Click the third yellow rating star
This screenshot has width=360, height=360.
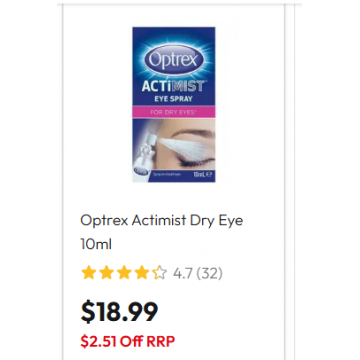click(124, 273)
